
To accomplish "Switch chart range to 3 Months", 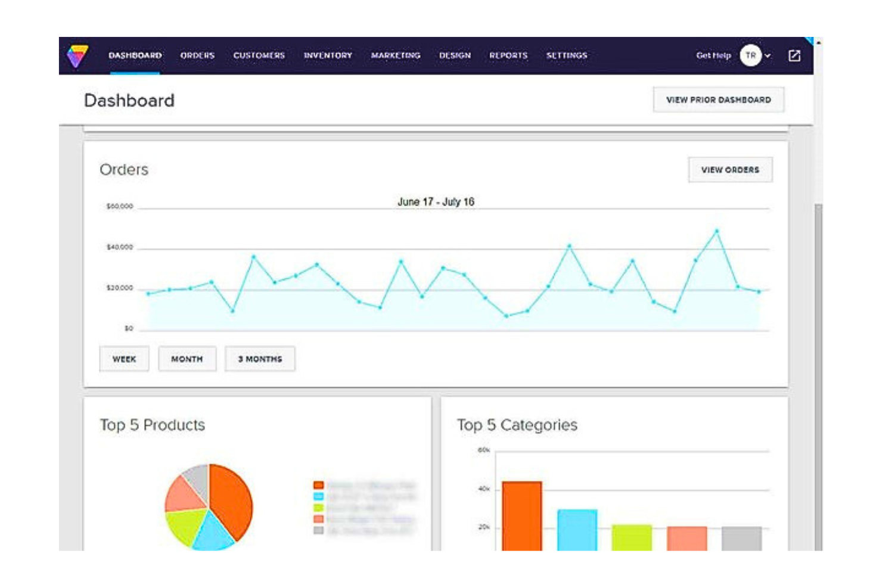I will coord(259,358).
